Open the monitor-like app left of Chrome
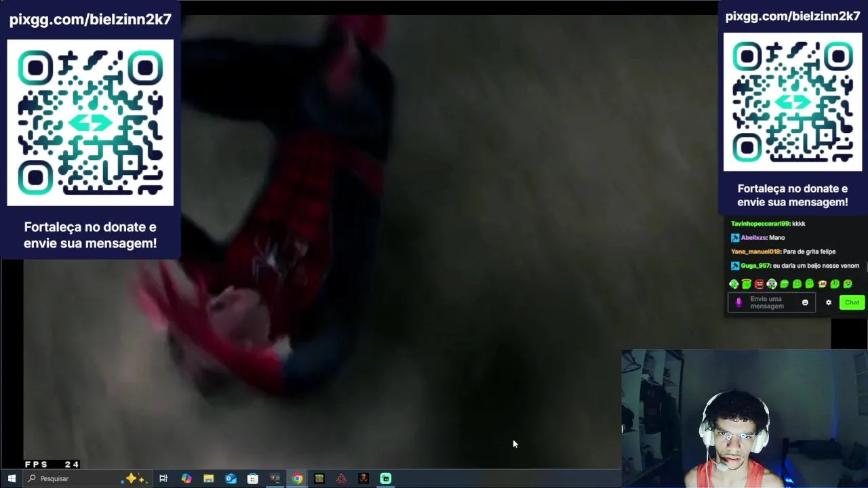 point(275,479)
